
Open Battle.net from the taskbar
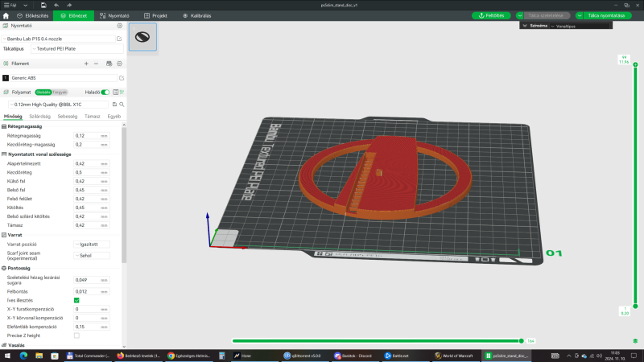[397, 356]
